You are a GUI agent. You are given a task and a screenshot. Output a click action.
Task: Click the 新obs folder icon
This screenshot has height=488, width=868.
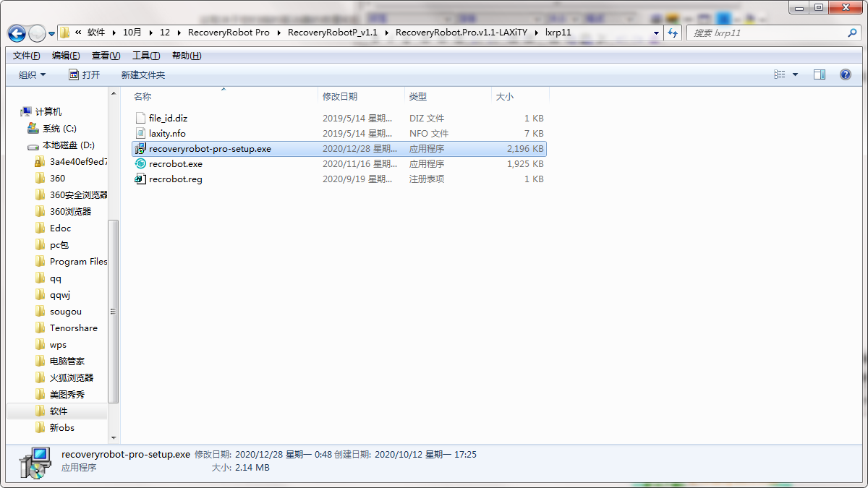coord(41,427)
